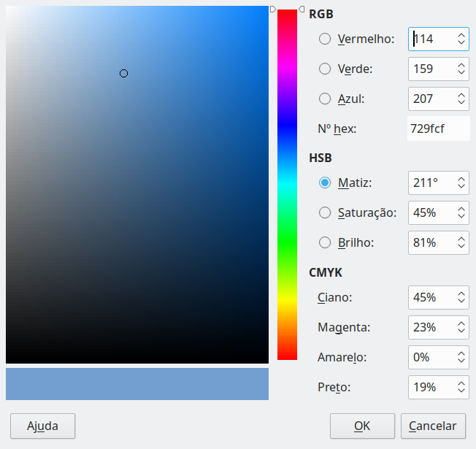
Task: Click inside the Magenta percentage field
Action: tap(431, 327)
